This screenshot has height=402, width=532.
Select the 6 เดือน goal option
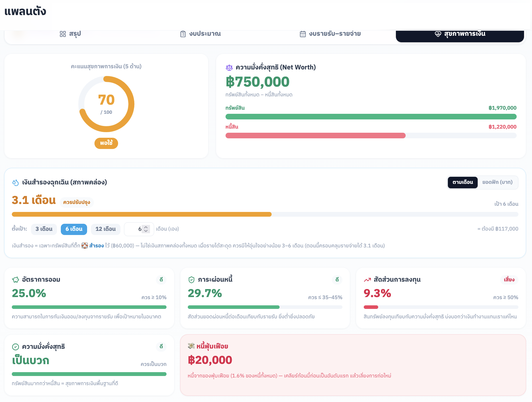pyautogui.click(x=74, y=229)
